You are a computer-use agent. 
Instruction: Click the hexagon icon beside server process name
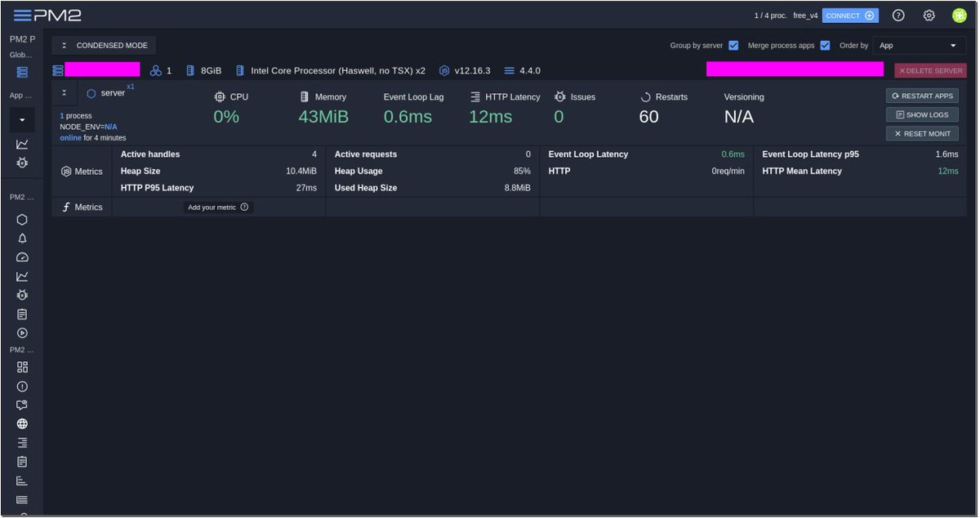pos(91,93)
